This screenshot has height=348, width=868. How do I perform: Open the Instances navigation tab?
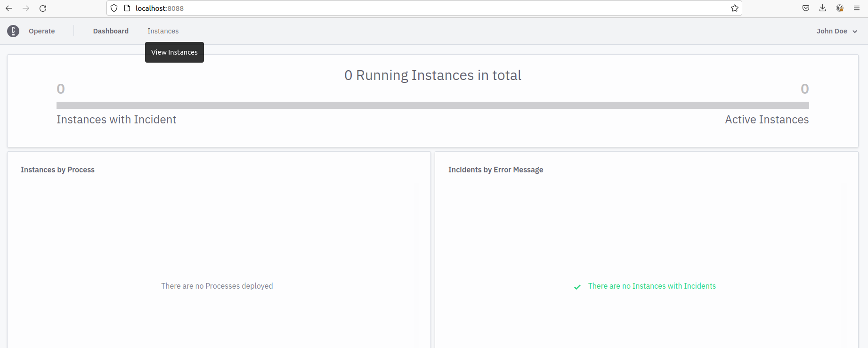[163, 31]
